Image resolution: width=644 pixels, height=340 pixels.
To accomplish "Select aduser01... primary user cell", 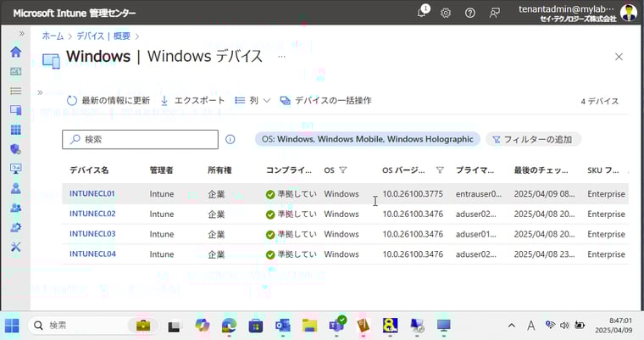I will 476,234.
